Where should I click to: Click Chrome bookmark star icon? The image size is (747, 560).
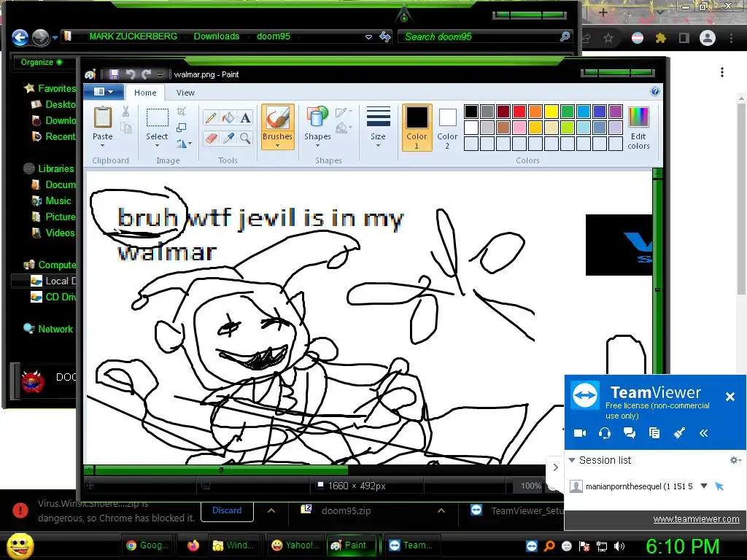(x=608, y=38)
